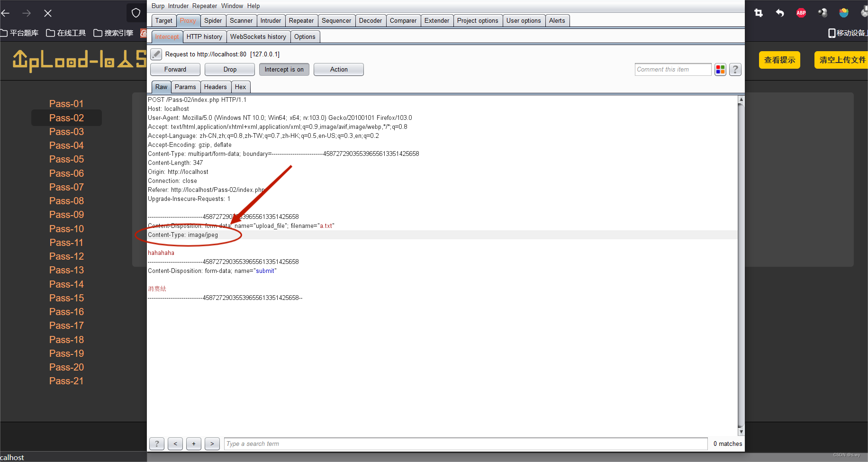
Task: Show the Headers request view
Action: (x=216, y=87)
